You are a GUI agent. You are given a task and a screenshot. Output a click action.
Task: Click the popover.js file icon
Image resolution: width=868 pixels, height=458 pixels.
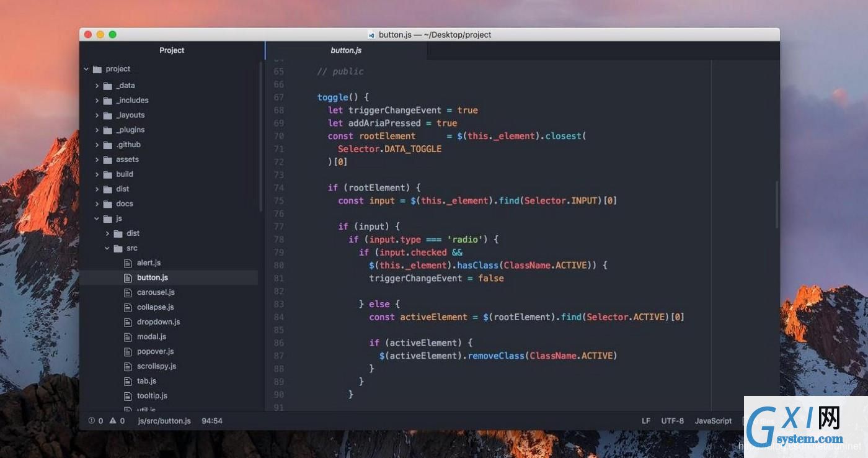click(x=128, y=352)
